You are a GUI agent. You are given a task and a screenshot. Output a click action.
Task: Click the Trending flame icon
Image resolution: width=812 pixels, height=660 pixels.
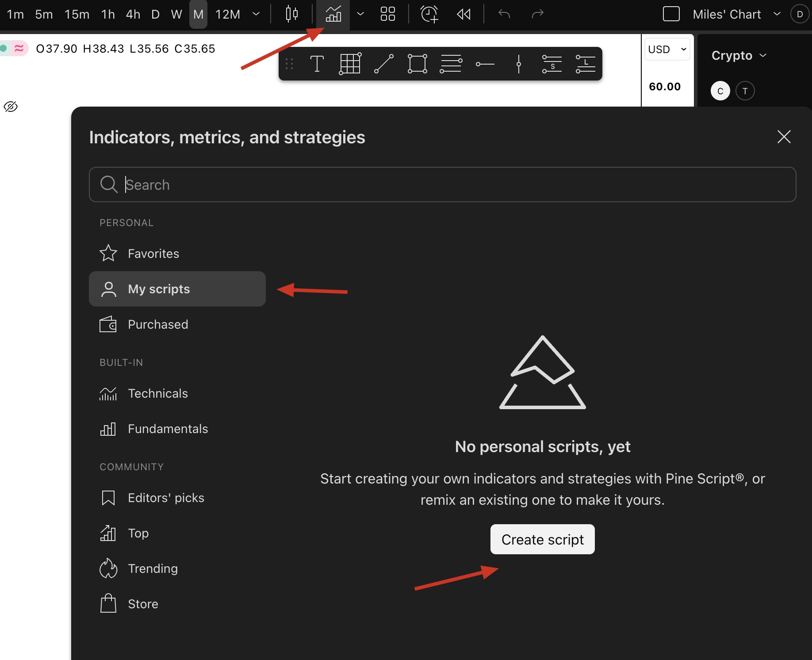[x=108, y=568]
